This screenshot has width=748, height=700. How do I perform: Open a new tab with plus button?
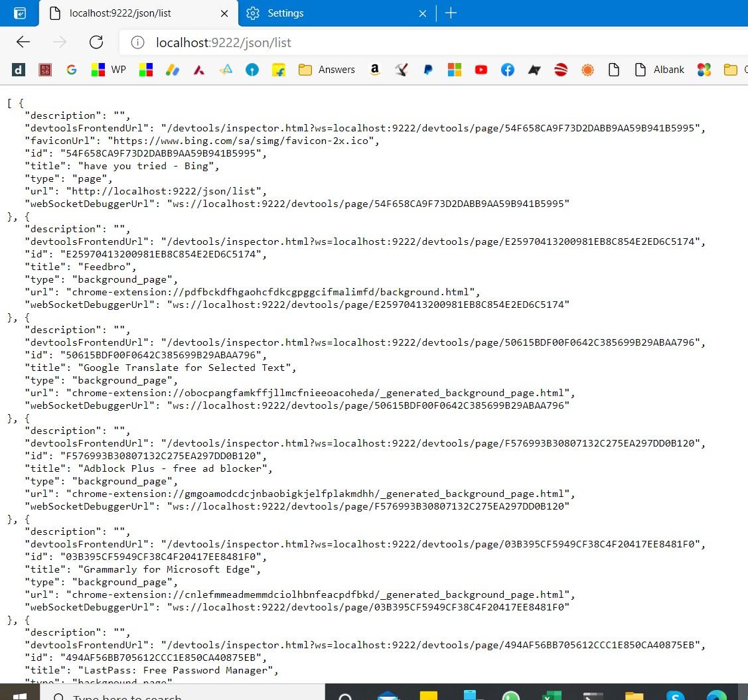click(x=451, y=13)
